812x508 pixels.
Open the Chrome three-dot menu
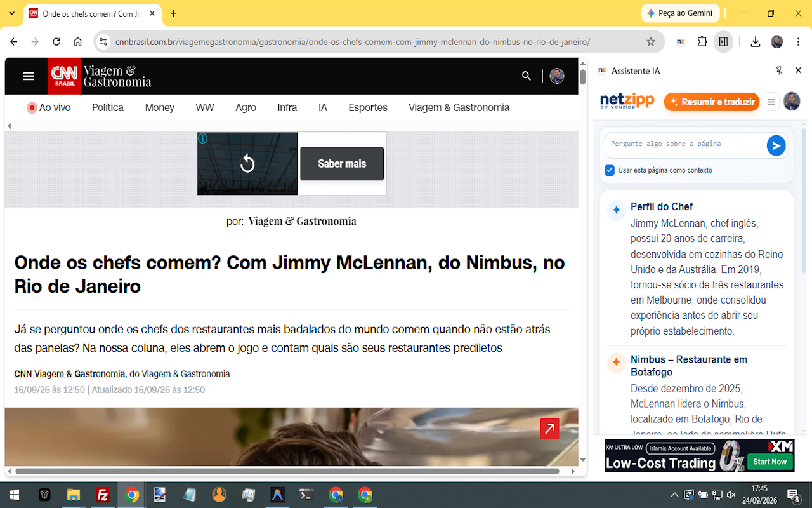coord(797,42)
